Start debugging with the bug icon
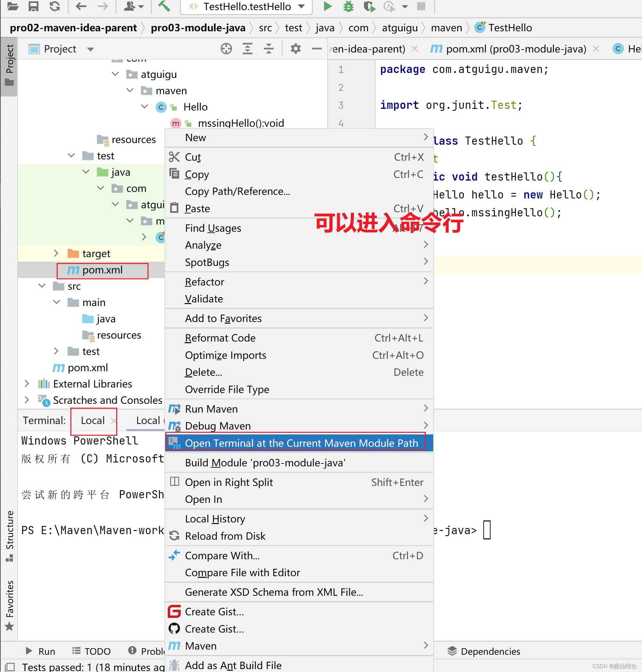The height and width of the screenshot is (672, 642). pyautogui.click(x=349, y=6)
